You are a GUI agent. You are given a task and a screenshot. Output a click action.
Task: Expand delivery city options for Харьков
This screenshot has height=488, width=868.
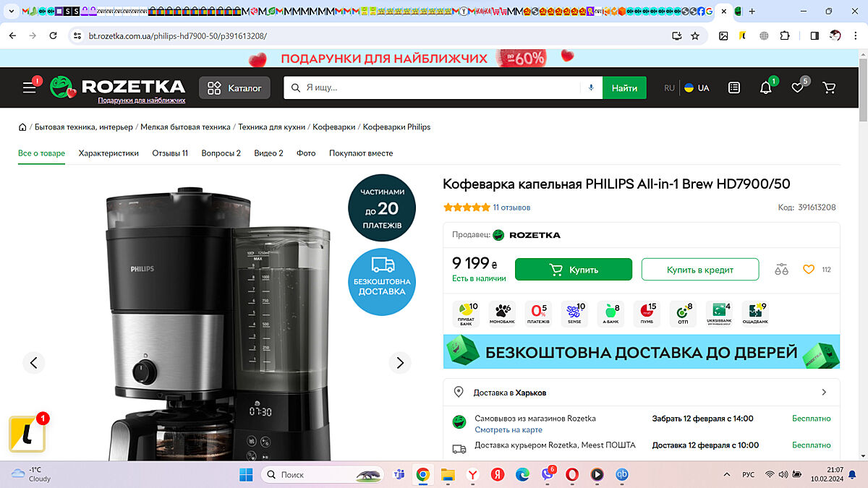click(x=823, y=393)
